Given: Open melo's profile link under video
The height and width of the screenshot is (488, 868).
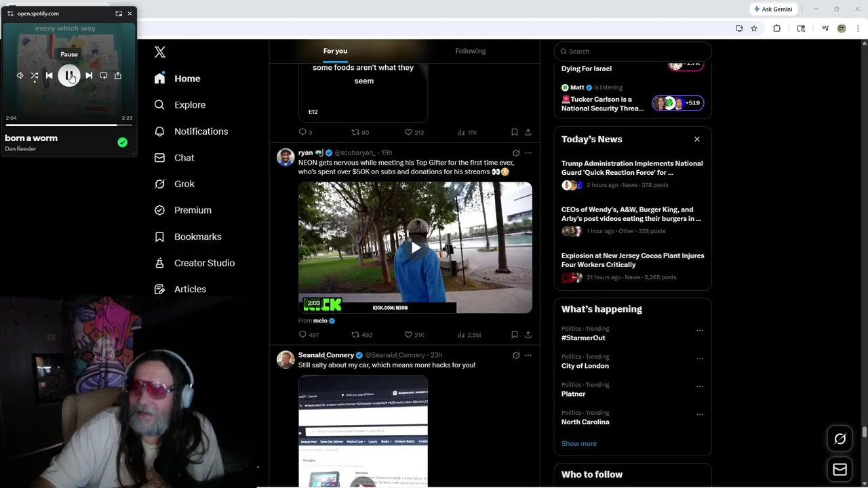Looking at the screenshot, I should tap(320, 321).
